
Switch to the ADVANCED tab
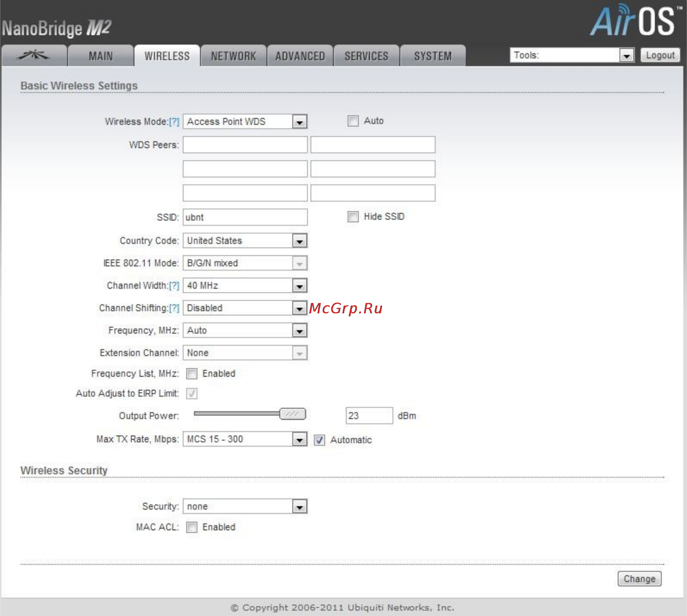pos(300,56)
